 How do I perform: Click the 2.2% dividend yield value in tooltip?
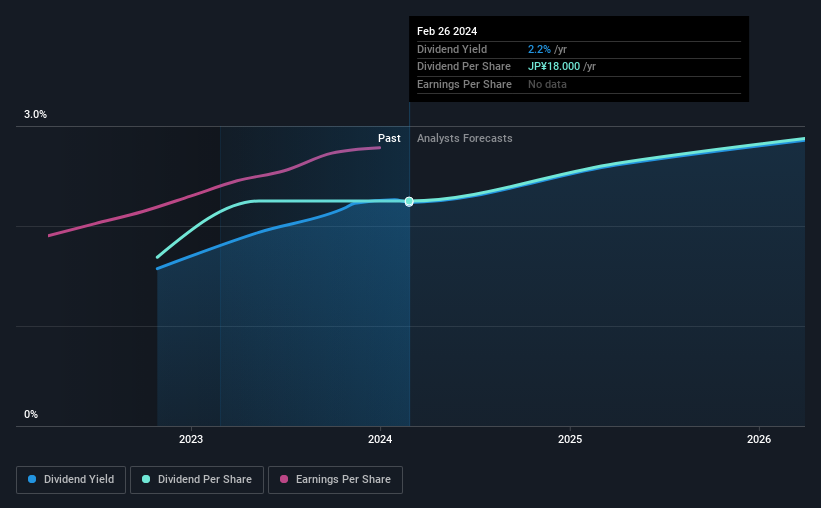[539, 49]
